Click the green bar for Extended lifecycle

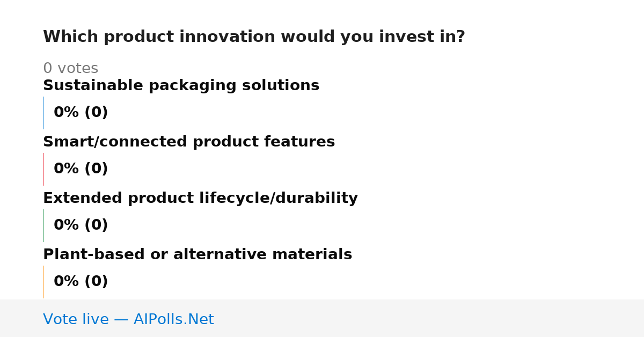[43, 225]
